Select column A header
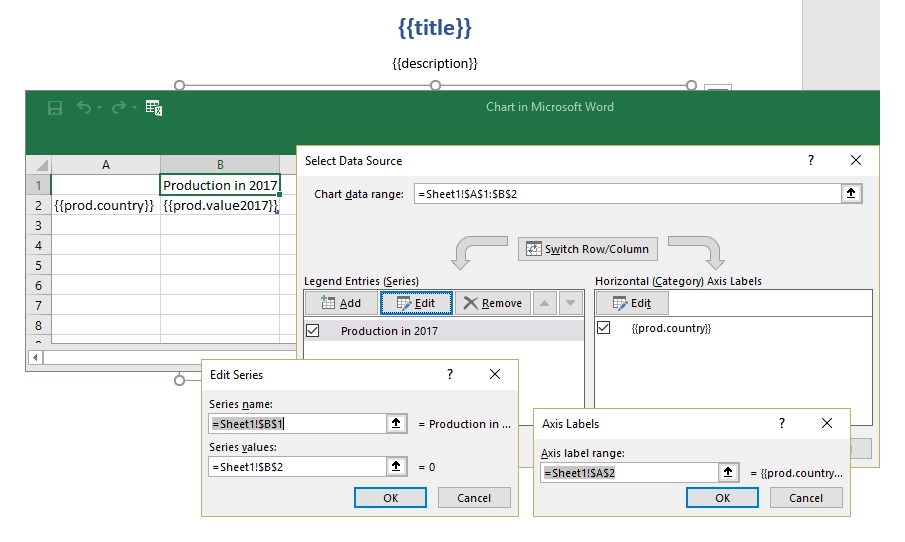This screenshot has width=905, height=542. 106,165
